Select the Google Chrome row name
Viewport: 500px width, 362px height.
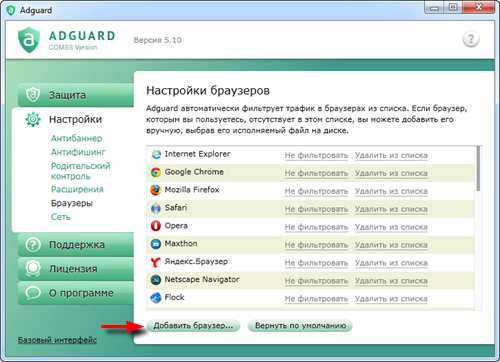(194, 172)
